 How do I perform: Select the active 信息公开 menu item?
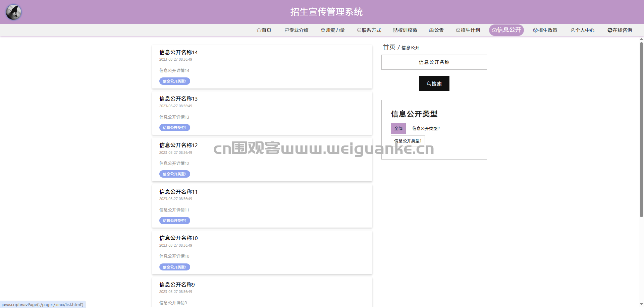(x=506, y=30)
